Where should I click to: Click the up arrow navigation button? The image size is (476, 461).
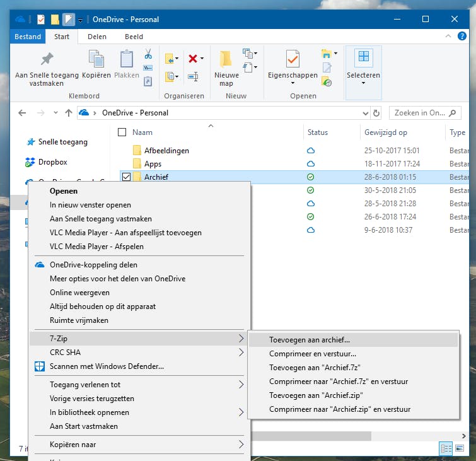point(69,113)
